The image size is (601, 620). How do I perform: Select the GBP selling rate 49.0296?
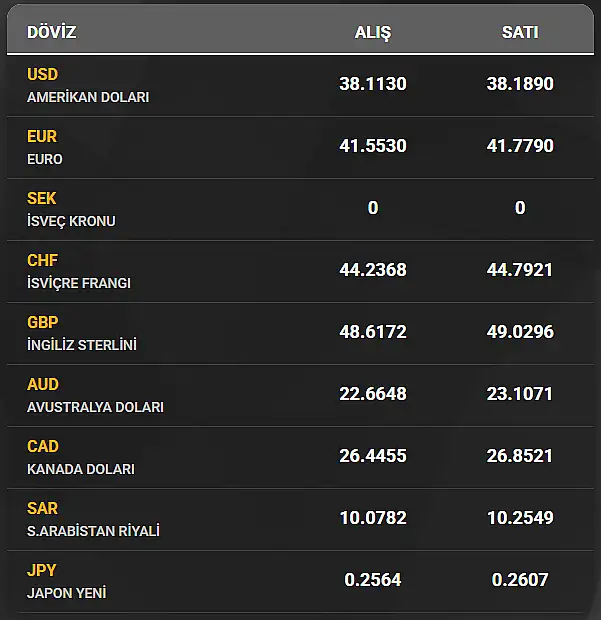pyautogui.click(x=520, y=332)
